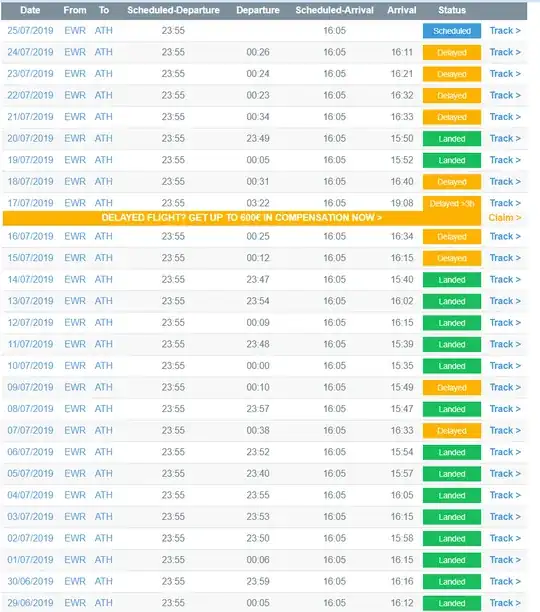Click EWR link on 07/07/2019 row
This screenshot has height=612, width=540.
point(75,430)
